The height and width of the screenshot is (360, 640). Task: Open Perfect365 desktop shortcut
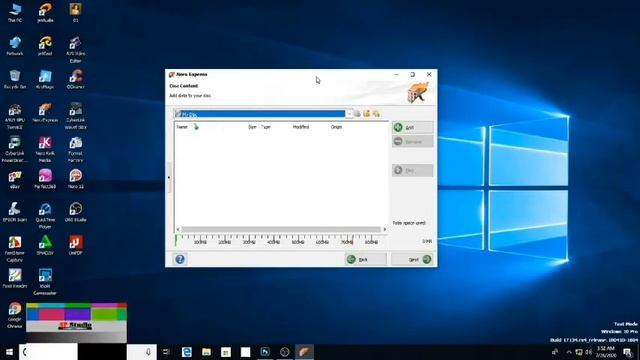[45, 180]
